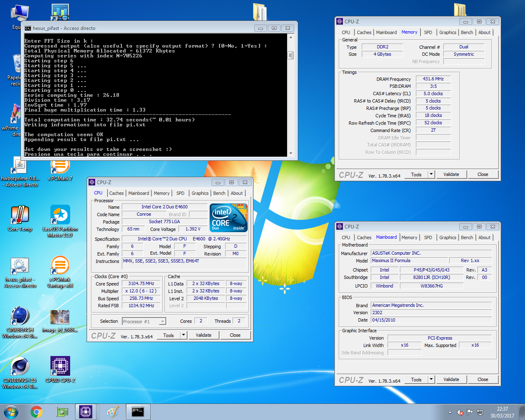Open Tools dropdown arrow in CPU window
The height and width of the screenshot is (420, 525).
[x=183, y=335]
